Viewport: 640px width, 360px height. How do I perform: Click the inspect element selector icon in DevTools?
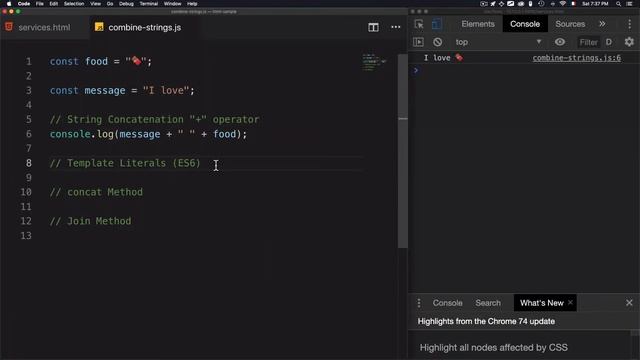click(419, 24)
